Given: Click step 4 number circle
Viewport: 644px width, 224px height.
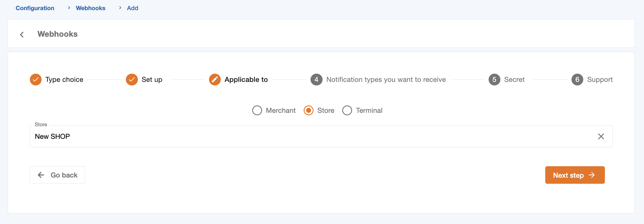Looking at the screenshot, I should click(316, 80).
